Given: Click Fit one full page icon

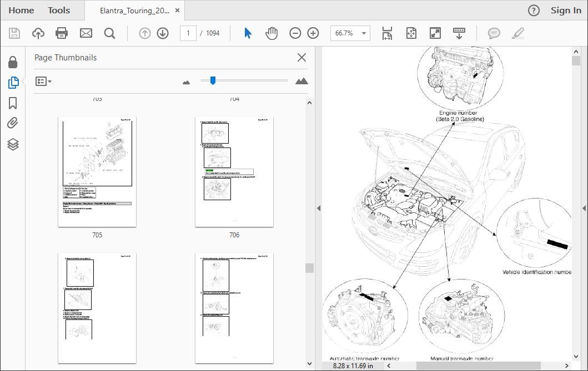Looking at the screenshot, I should (411, 33).
